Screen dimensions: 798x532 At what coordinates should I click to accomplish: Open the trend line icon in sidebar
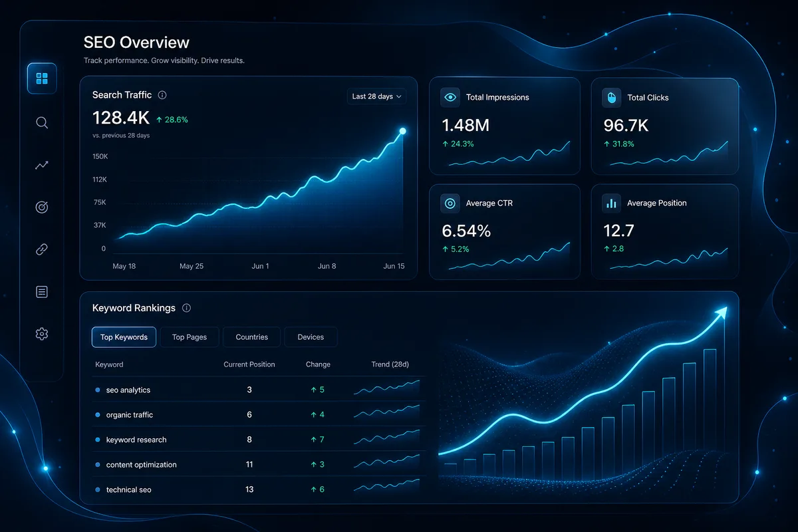click(42, 165)
